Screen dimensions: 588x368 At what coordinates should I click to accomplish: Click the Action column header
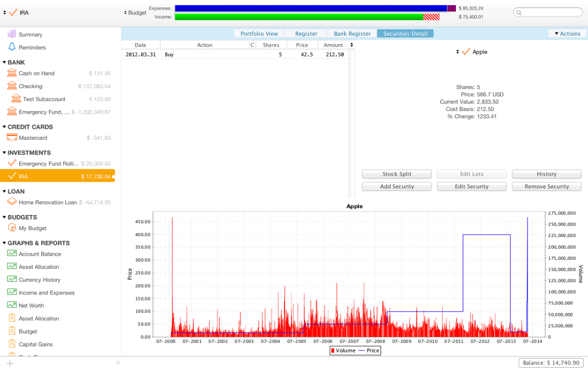(204, 45)
